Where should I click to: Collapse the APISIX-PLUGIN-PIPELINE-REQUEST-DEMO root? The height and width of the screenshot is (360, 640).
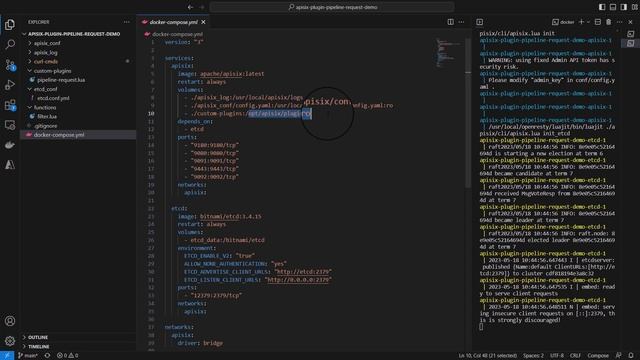tap(74, 34)
